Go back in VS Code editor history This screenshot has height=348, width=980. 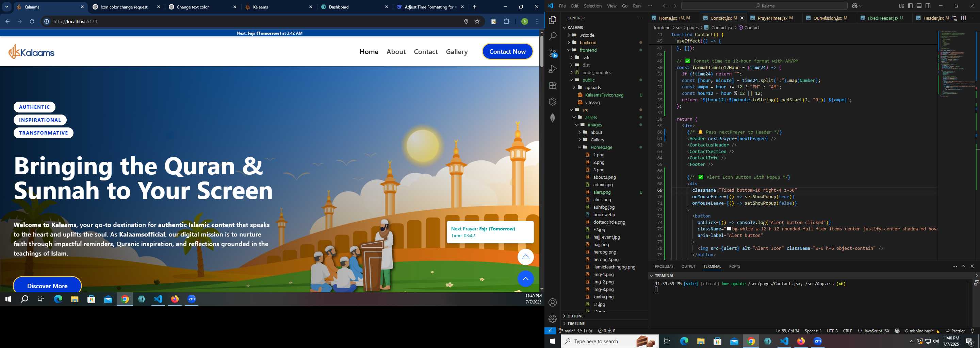click(x=665, y=6)
